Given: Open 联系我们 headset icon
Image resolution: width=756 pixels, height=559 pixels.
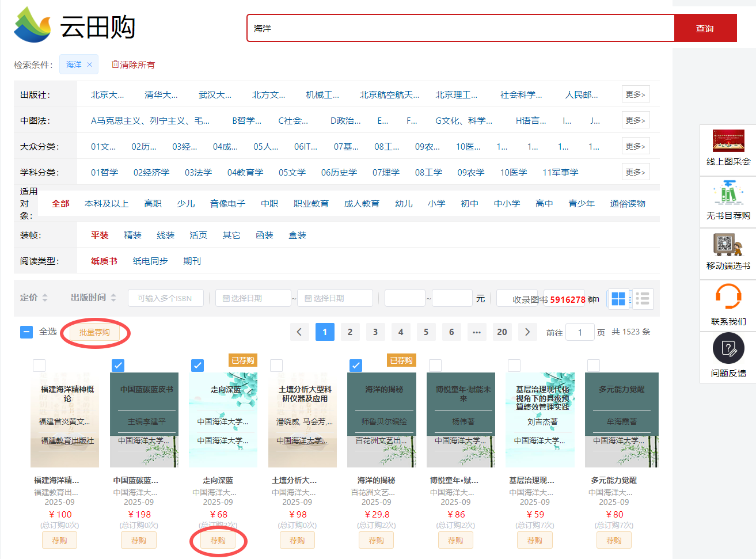Looking at the screenshot, I should click(x=728, y=298).
